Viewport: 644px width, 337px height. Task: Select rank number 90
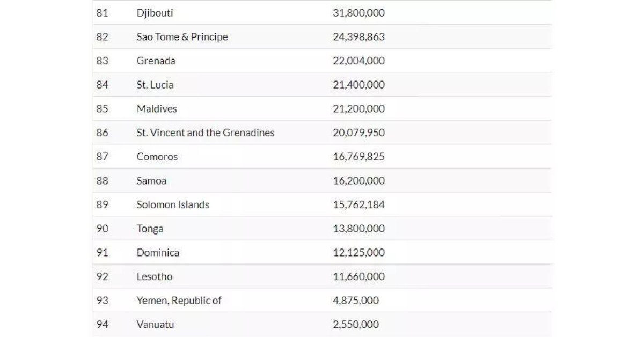[x=102, y=229]
